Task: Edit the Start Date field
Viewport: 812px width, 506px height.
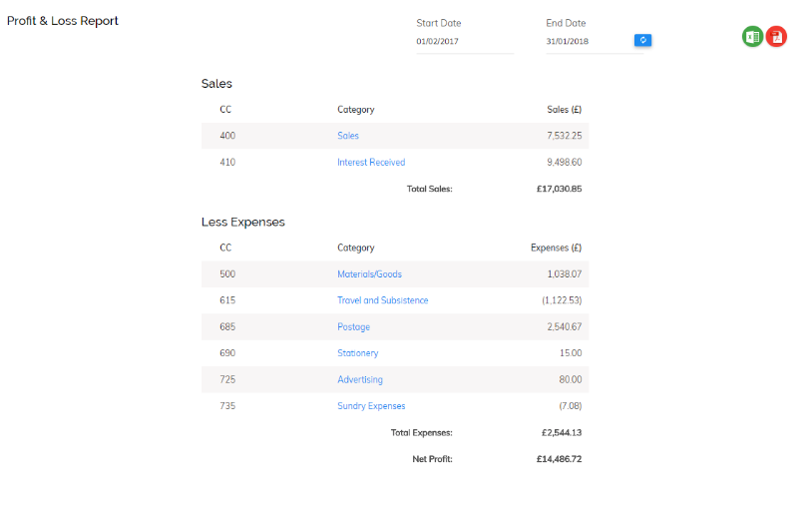Action: point(465,42)
